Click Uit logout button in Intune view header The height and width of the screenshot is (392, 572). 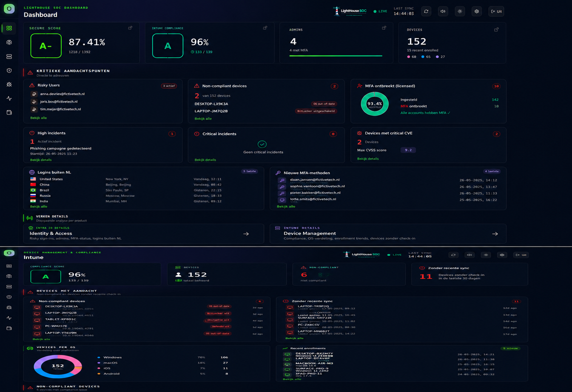(521, 255)
